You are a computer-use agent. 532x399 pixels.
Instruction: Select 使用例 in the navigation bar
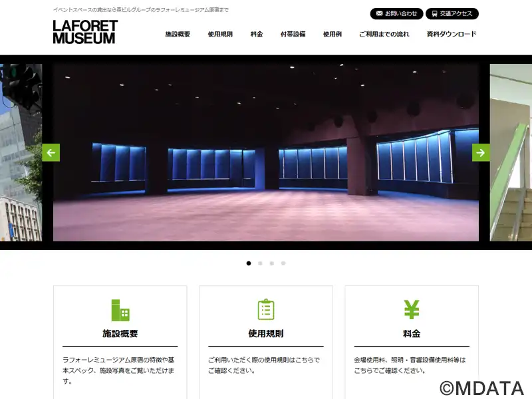(332, 34)
